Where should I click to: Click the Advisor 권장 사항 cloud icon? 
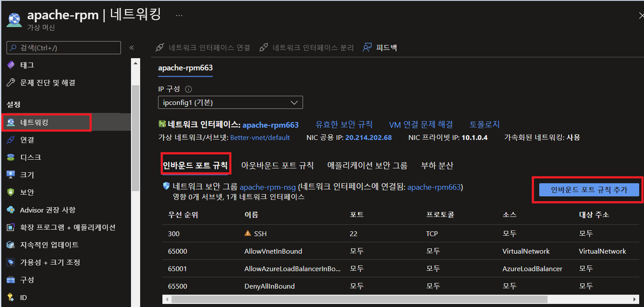[x=11, y=210]
